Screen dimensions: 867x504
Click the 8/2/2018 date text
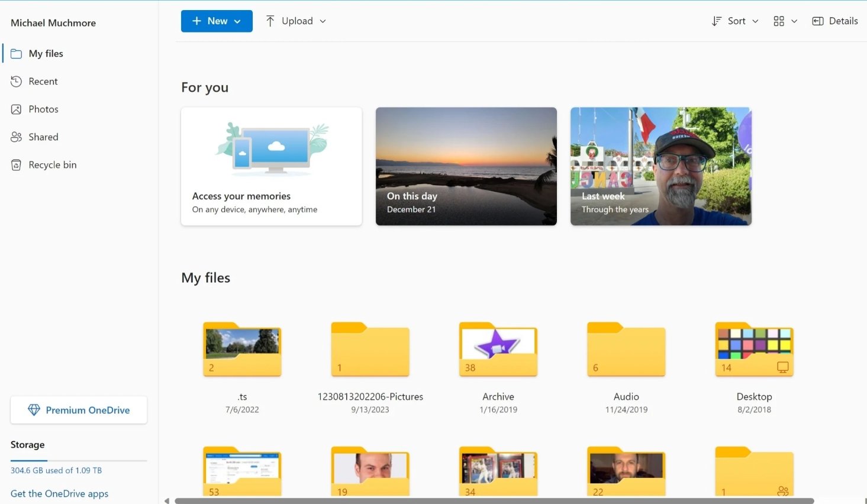pyautogui.click(x=755, y=409)
